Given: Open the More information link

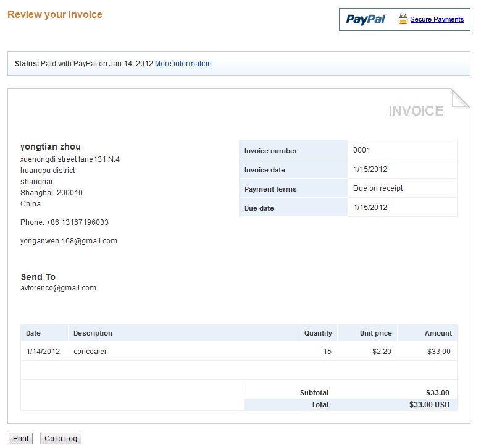Looking at the screenshot, I should click(183, 64).
